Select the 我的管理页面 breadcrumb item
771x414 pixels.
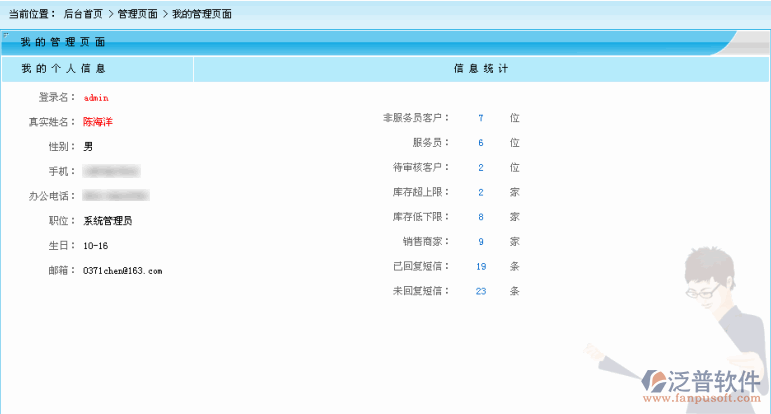202,14
